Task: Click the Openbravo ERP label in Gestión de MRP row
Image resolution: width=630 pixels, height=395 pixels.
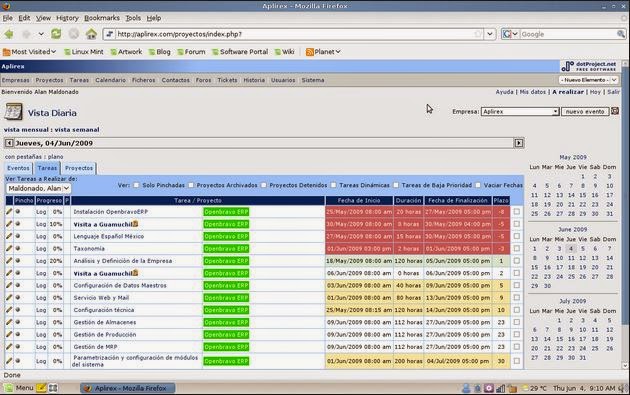Action: [x=226, y=346]
